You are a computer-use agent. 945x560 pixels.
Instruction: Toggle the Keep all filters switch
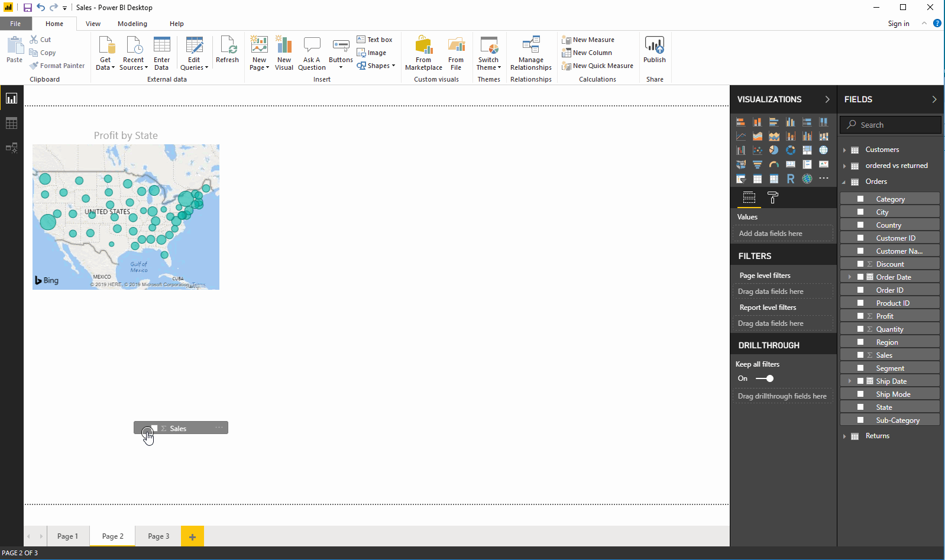coord(765,378)
